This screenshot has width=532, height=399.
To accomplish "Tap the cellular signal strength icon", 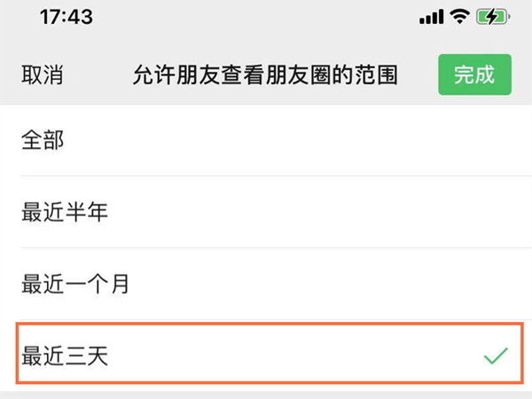I will coord(431,17).
